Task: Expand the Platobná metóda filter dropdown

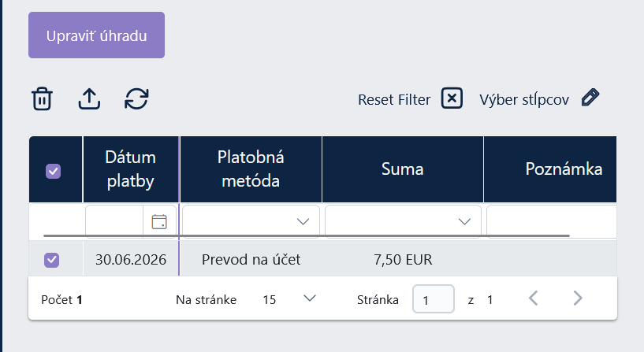Action: (303, 221)
